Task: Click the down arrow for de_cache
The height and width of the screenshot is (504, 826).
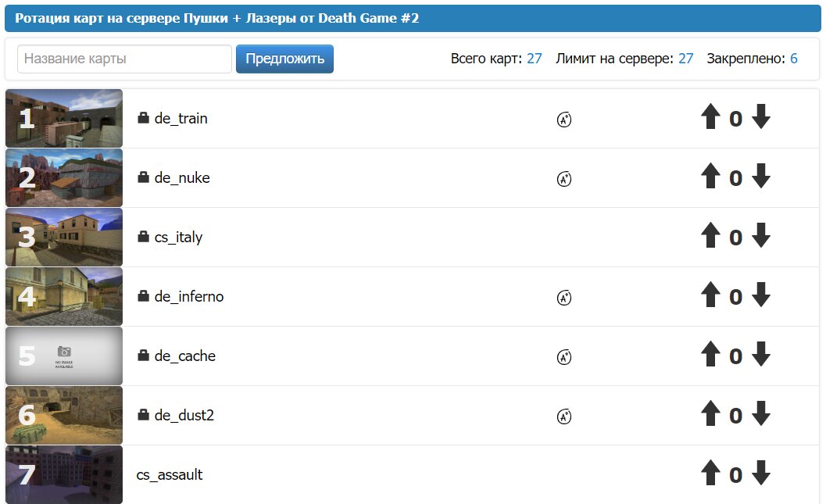Action: 761,356
